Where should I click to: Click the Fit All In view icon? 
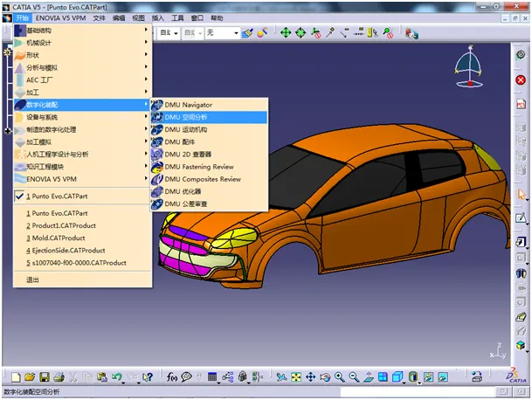point(295,377)
